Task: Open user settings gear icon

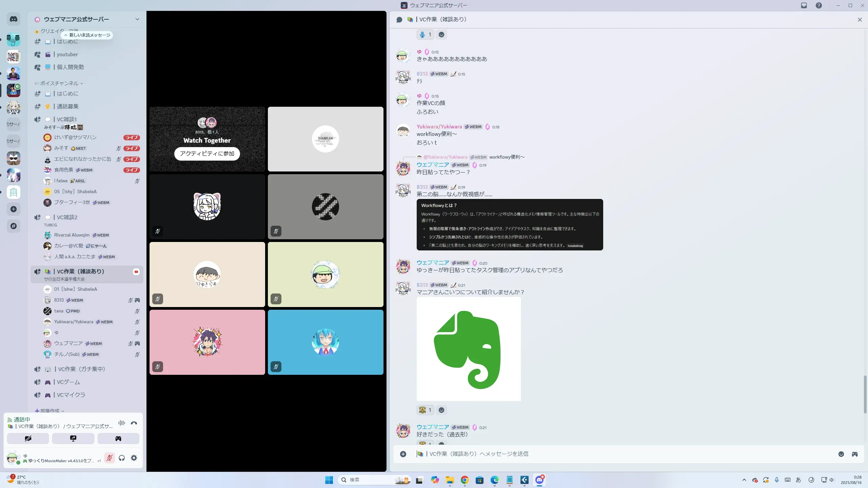Action: click(x=134, y=458)
